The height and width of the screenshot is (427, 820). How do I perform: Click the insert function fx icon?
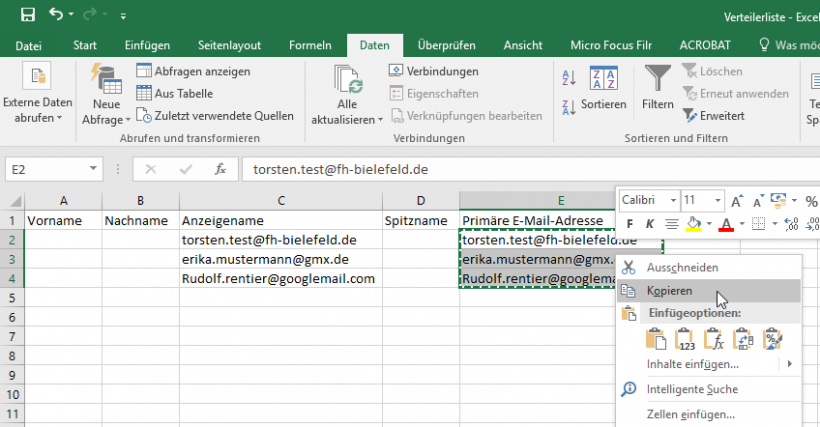(220, 170)
